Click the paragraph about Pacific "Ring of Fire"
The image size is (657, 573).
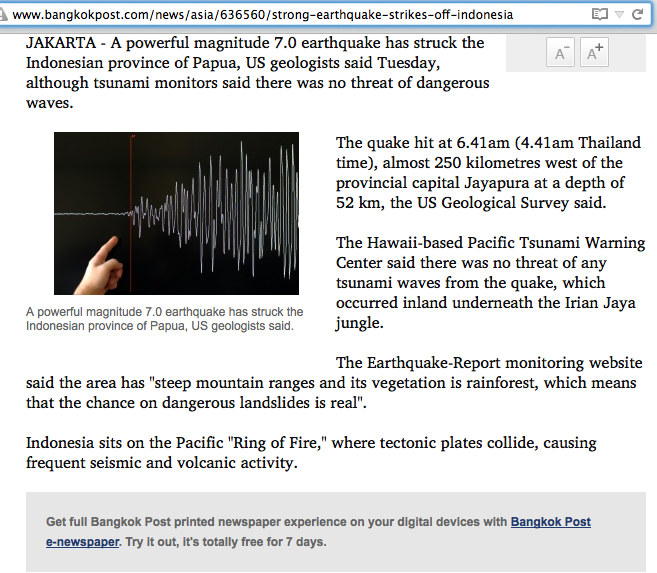(311, 453)
